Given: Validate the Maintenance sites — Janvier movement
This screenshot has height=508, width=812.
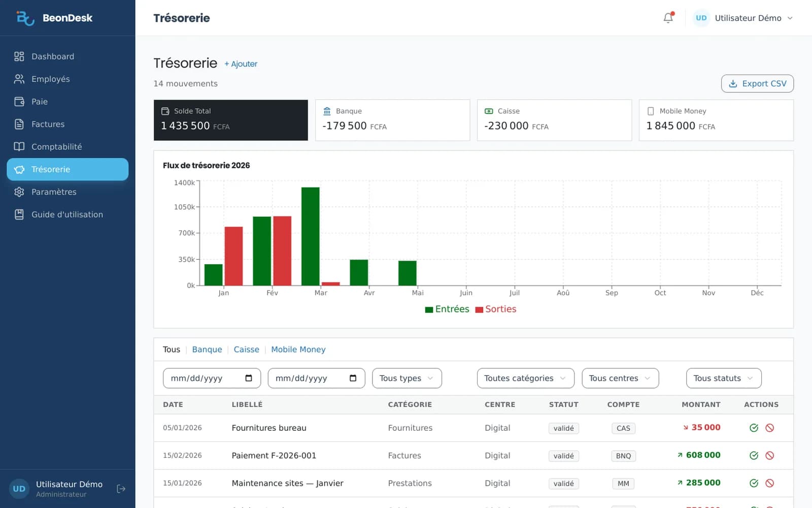Looking at the screenshot, I should [754, 483].
